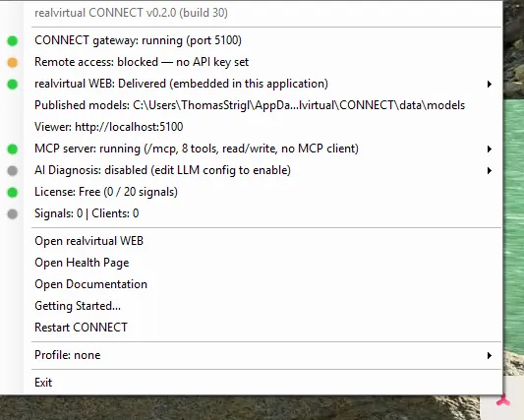The width and height of the screenshot is (524, 420).
Task: Click the green CONNECT gateway status dot
Action: pos(13,40)
